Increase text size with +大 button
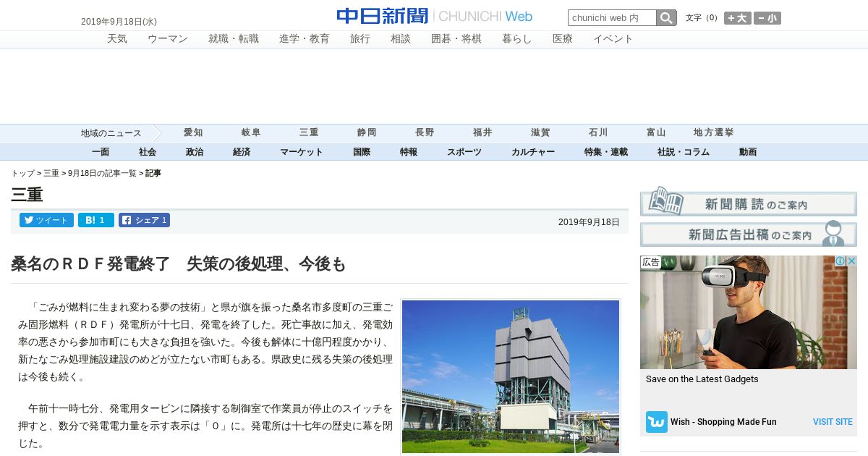Screen dimensions: 868x456 coord(737,18)
